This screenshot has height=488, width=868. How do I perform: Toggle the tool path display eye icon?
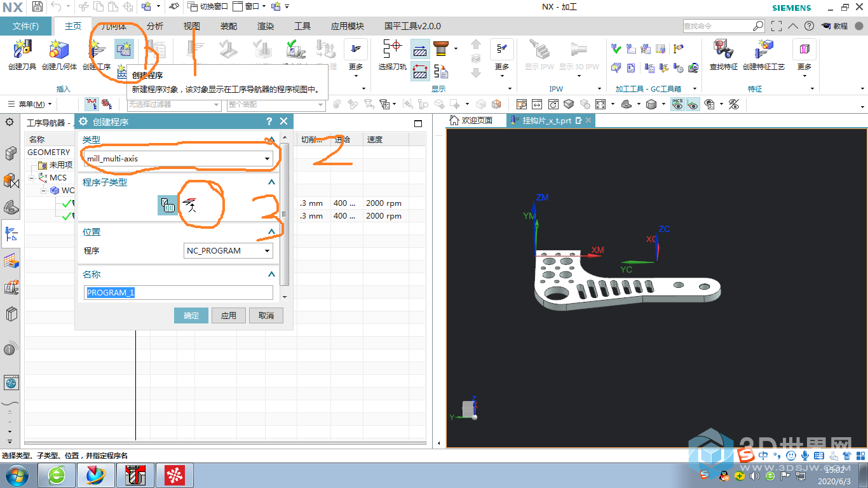coord(693,104)
